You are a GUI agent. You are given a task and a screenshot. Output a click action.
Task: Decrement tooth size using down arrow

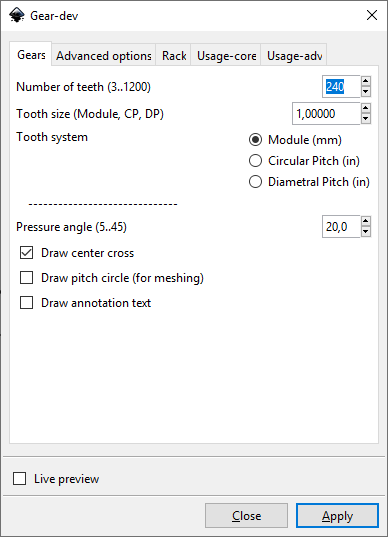[366, 118]
